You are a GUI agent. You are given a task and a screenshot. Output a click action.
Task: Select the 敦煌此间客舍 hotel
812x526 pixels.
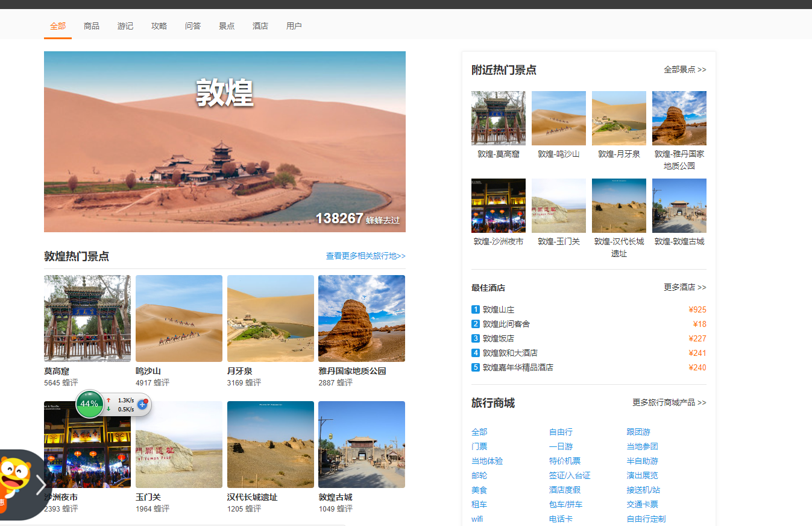(x=506, y=324)
